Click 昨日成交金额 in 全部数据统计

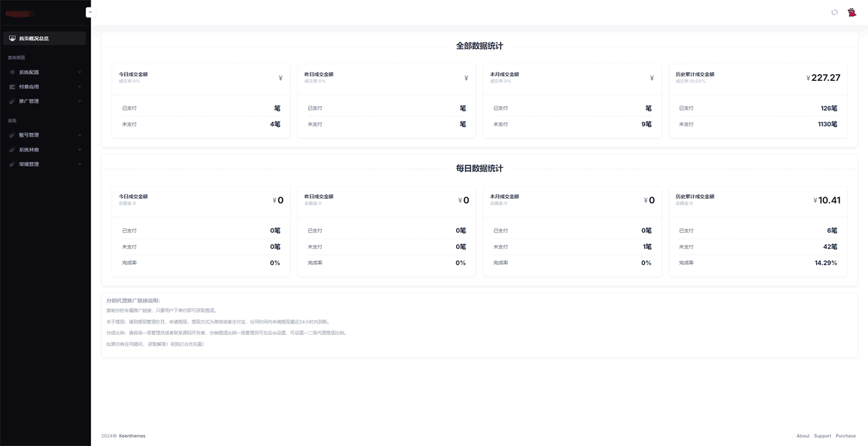click(319, 75)
